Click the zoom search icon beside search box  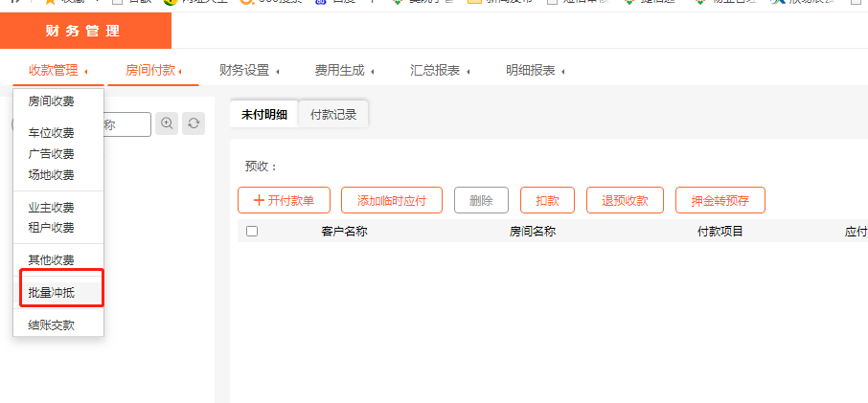[x=167, y=123]
